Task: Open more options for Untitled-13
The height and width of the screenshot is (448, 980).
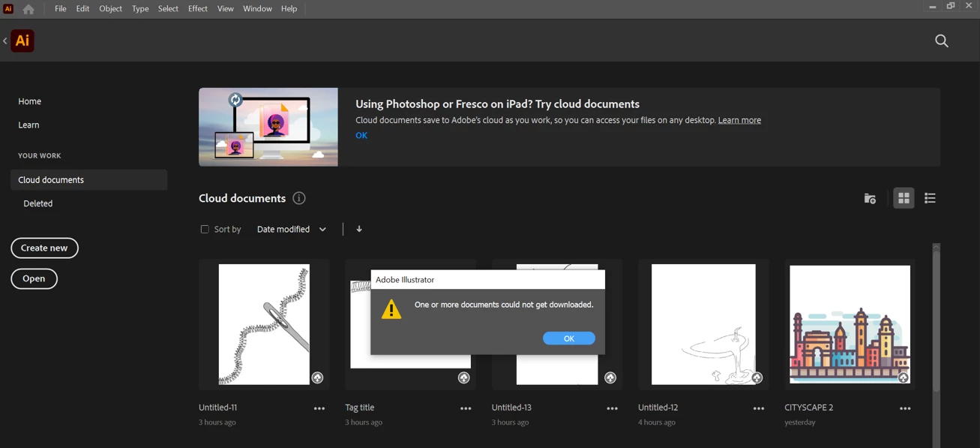Action: click(612, 408)
